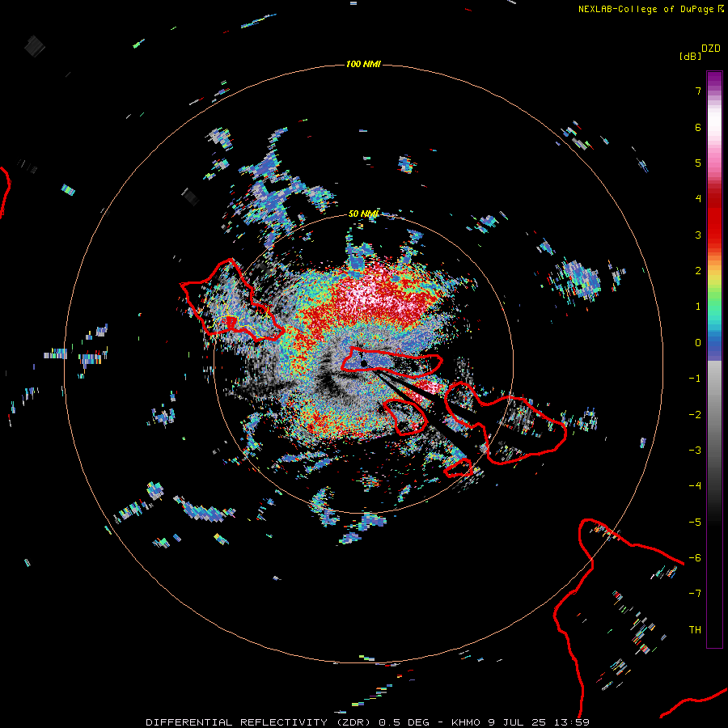This screenshot has width=728, height=728.
Task: Select the 100 NMI range ring label
Action: click(363, 64)
